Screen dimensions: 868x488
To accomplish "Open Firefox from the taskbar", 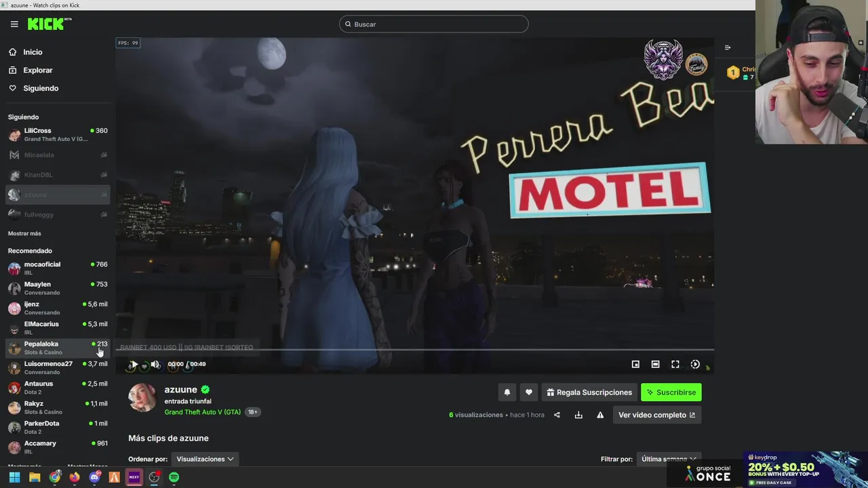I will pos(75,477).
